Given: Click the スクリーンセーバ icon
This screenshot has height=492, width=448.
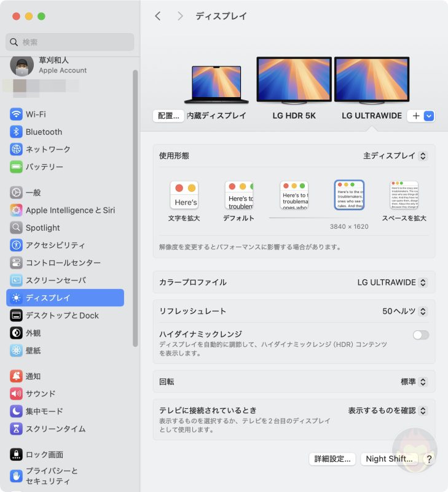Looking at the screenshot, I should click(16, 280).
